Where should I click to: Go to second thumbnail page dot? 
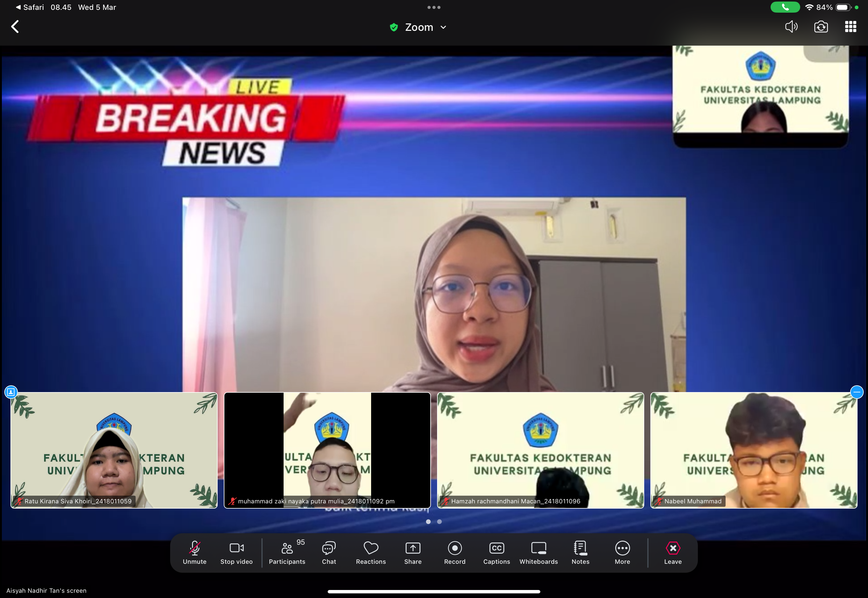pyautogui.click(x=440, y=522)
